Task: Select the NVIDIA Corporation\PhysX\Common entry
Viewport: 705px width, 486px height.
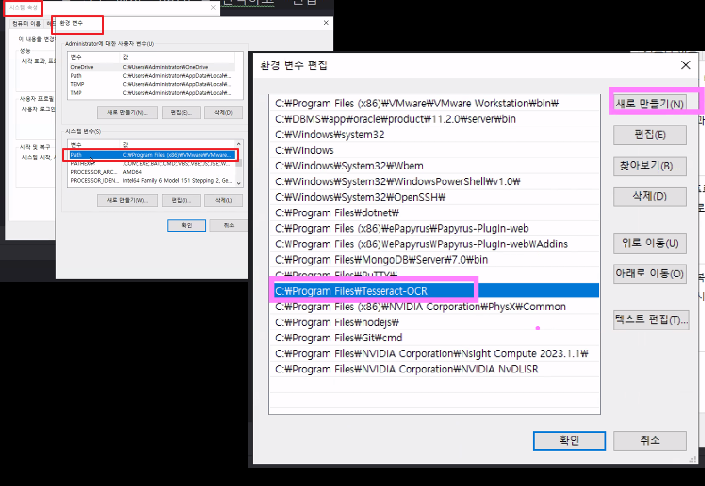Action: 434,307
